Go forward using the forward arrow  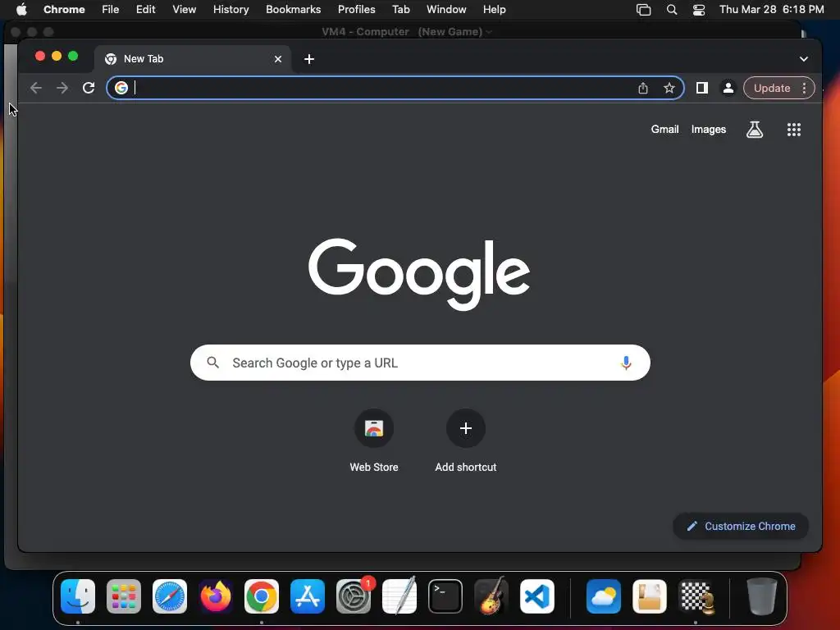[x=62, y=88]
